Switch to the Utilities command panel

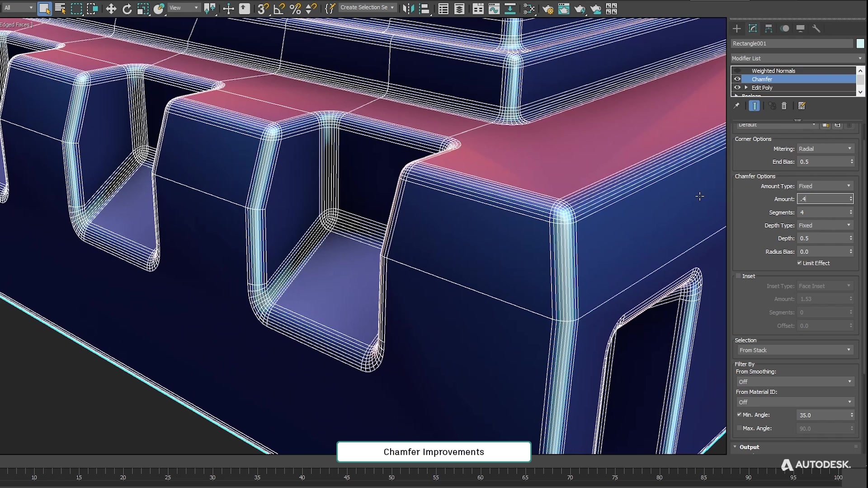tap(817, 28)
